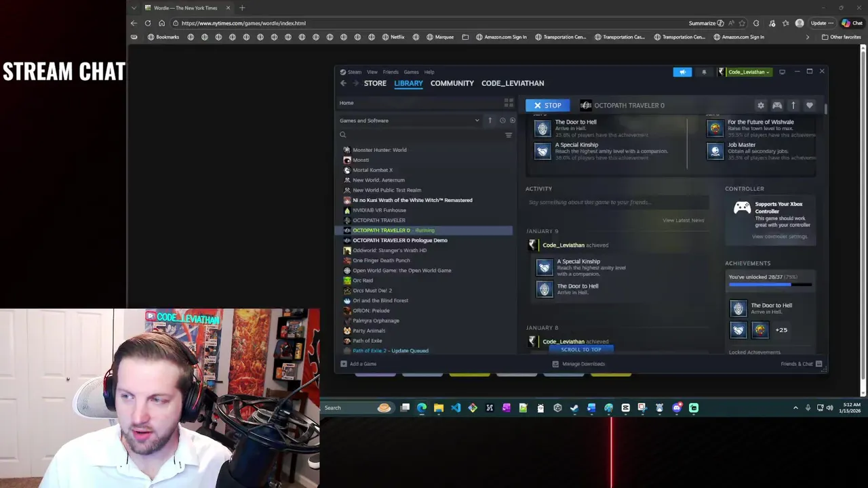Click the library search magnifier field
The width and height of the screenshot is (868, 488).
pos(420,135)
